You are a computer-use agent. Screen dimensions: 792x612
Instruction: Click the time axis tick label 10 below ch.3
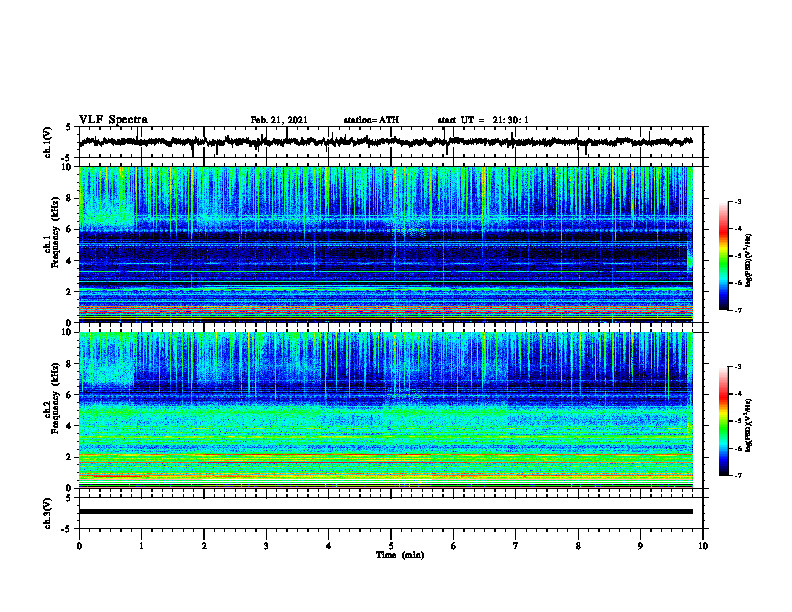(703, 546)
